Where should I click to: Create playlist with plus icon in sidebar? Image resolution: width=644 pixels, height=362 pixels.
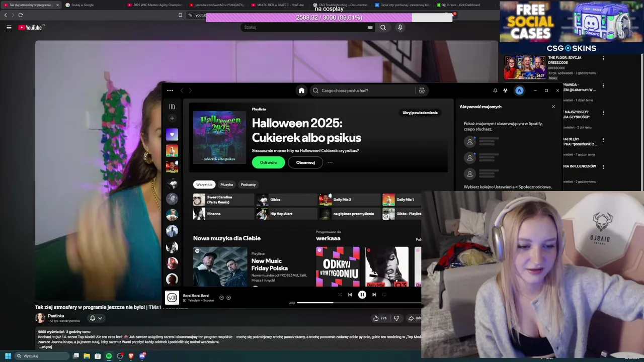tap(172, 118)
